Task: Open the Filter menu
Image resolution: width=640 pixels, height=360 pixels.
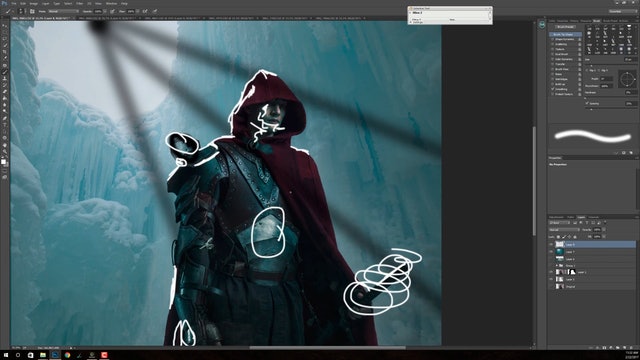Action: pos(80,3)
